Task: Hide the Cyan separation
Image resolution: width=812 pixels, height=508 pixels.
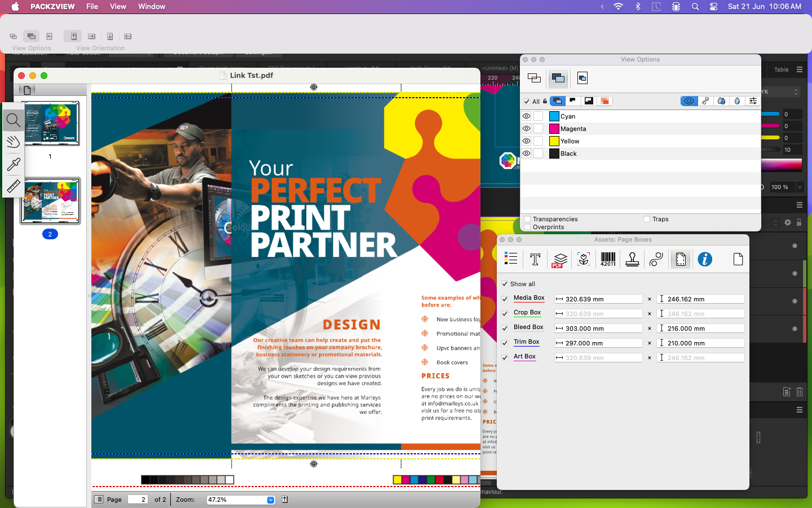Action: coord(526,116)
